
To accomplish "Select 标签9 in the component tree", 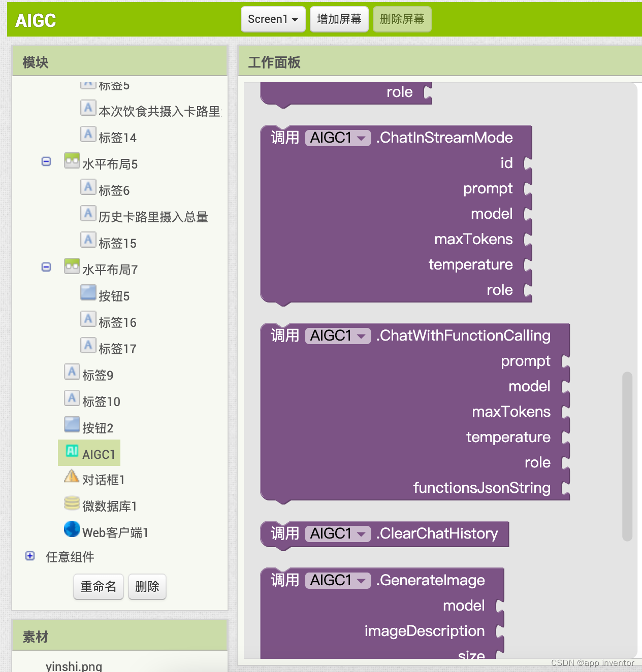I will [98, 375].
